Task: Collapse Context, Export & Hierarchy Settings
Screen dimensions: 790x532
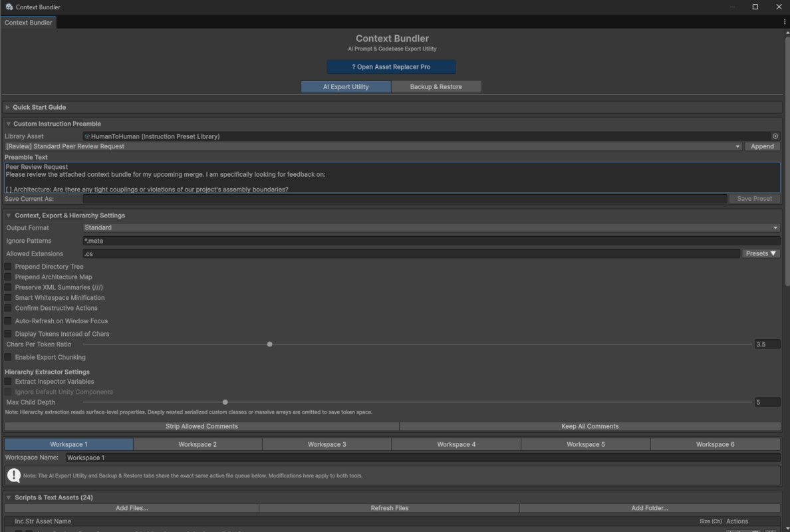Action: (x=8, y=215)
